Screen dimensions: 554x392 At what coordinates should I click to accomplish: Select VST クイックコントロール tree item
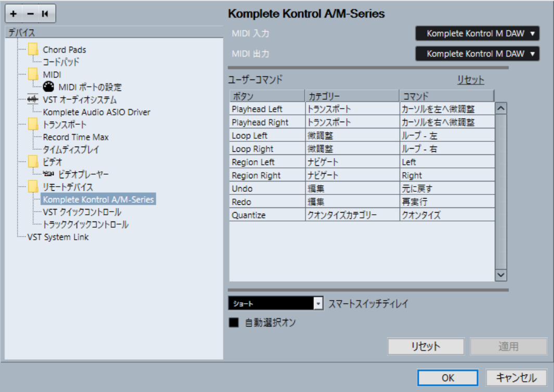pyautogui.click(x=82, y=212)
